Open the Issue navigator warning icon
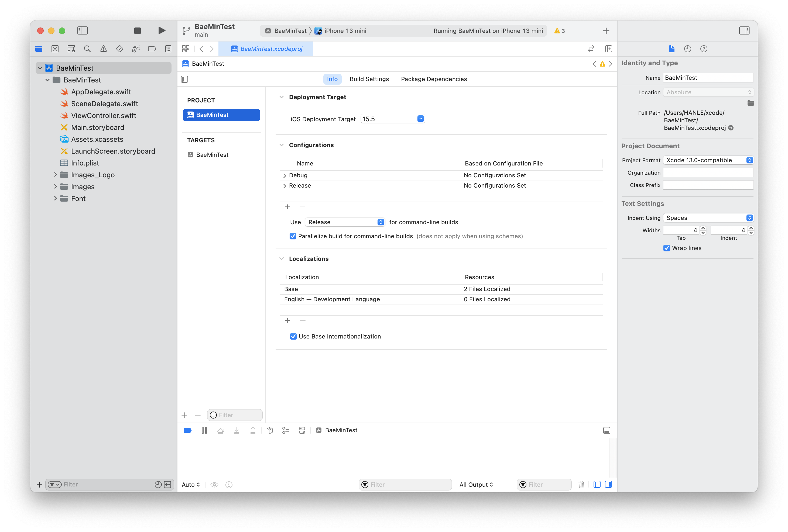788x532 pixels. point(103,49)
